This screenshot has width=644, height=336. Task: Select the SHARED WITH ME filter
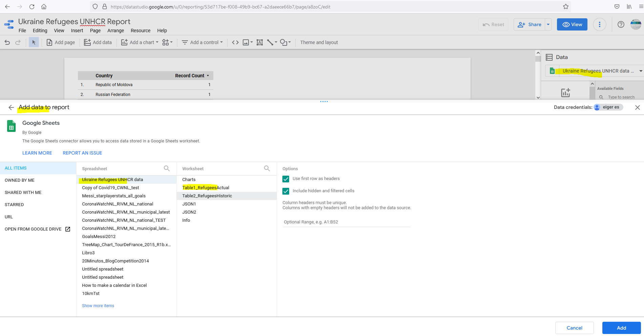click(x=38, y=193)
